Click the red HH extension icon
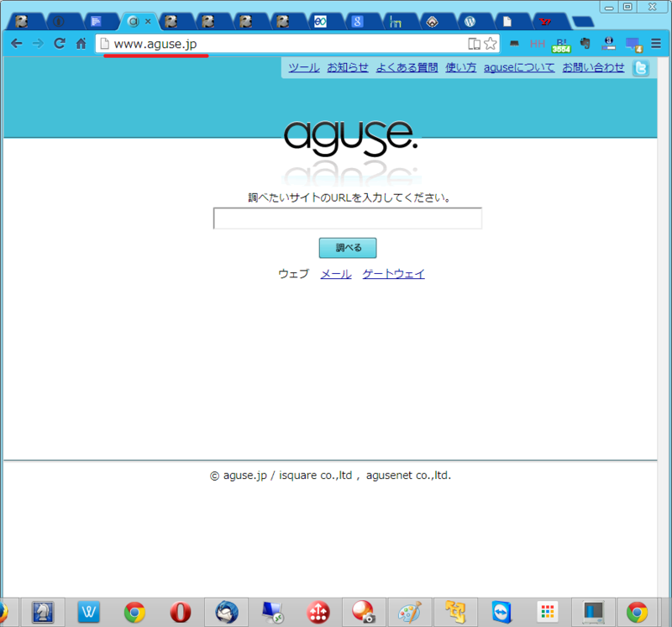 (x=538, y=44)
